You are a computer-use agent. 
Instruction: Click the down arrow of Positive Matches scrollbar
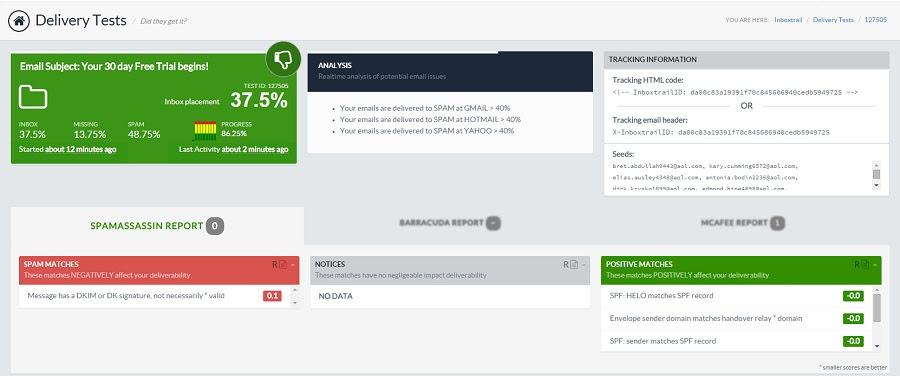876,346
